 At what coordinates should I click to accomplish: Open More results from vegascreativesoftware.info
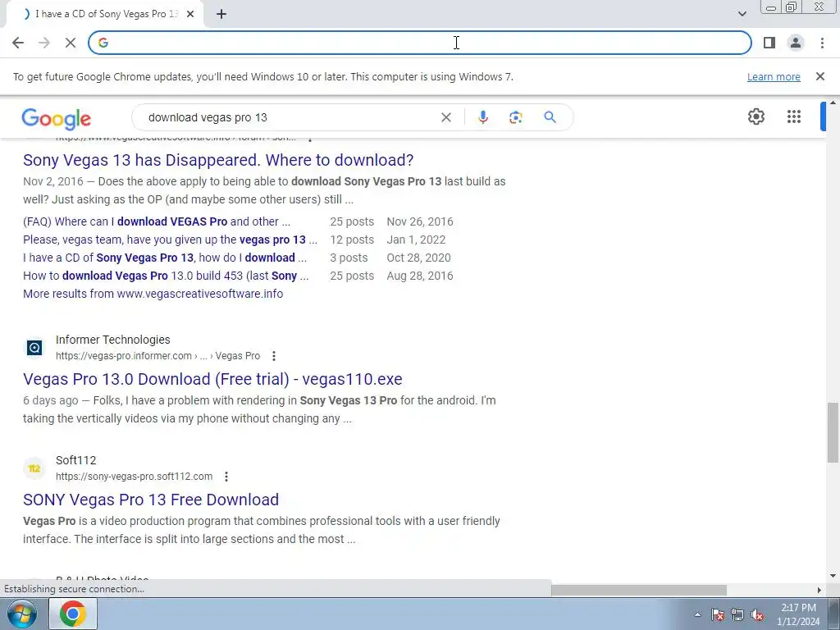153,294
